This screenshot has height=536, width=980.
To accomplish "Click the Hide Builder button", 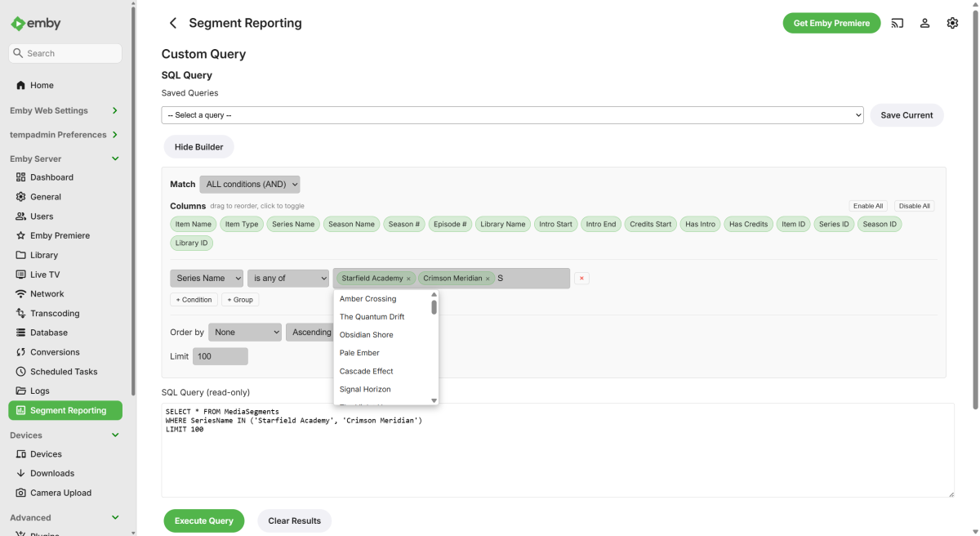I will pyautogui.click(x=198, y=147).
